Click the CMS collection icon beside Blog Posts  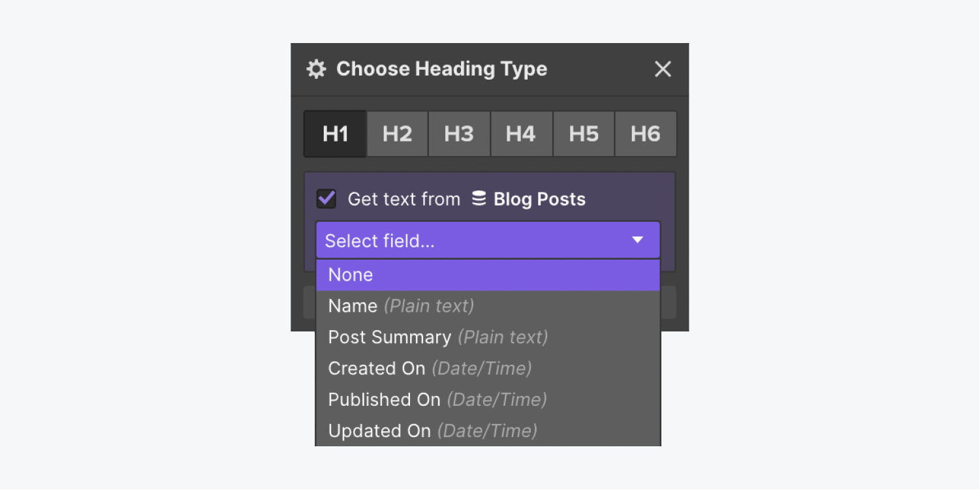coord(480,199)
